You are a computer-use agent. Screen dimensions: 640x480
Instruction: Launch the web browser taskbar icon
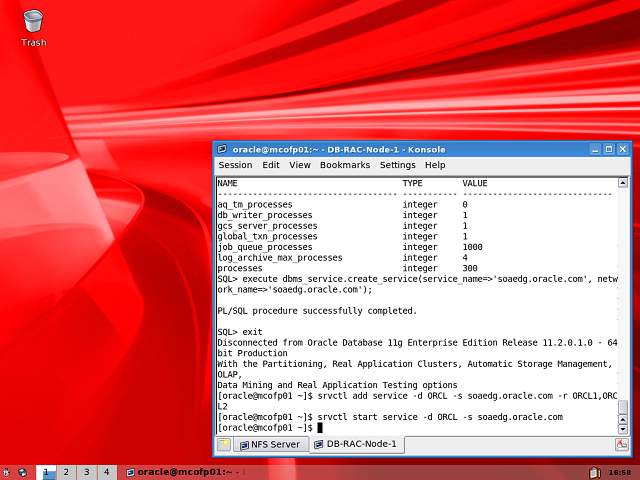[x=22, y=472]
